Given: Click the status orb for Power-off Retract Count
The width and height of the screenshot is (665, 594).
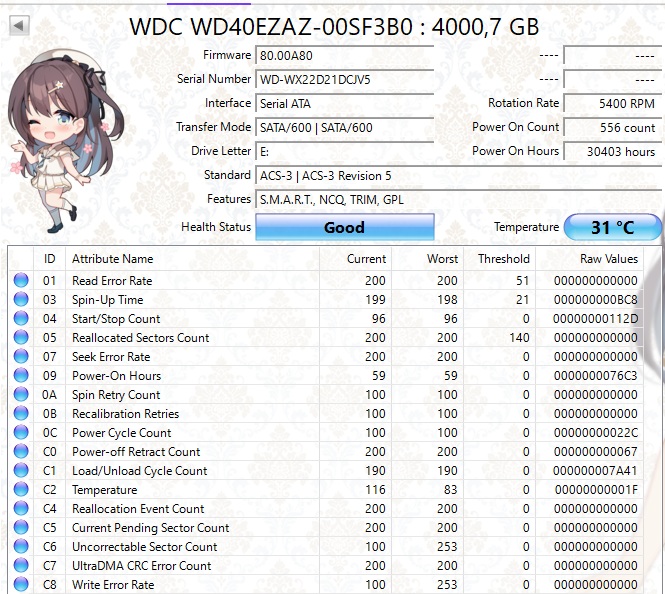Looking at the screenshot, I should 21,451.
